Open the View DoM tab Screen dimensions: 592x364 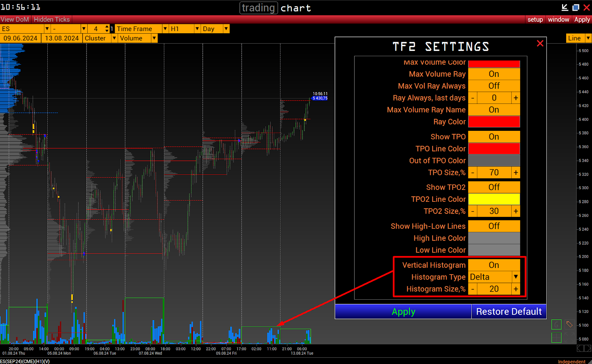(15, 20)
